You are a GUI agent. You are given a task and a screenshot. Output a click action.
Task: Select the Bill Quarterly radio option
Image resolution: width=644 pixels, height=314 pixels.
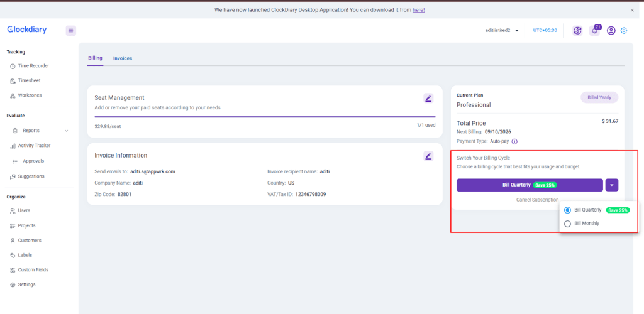pyautogui.click(x=568, y=210)
